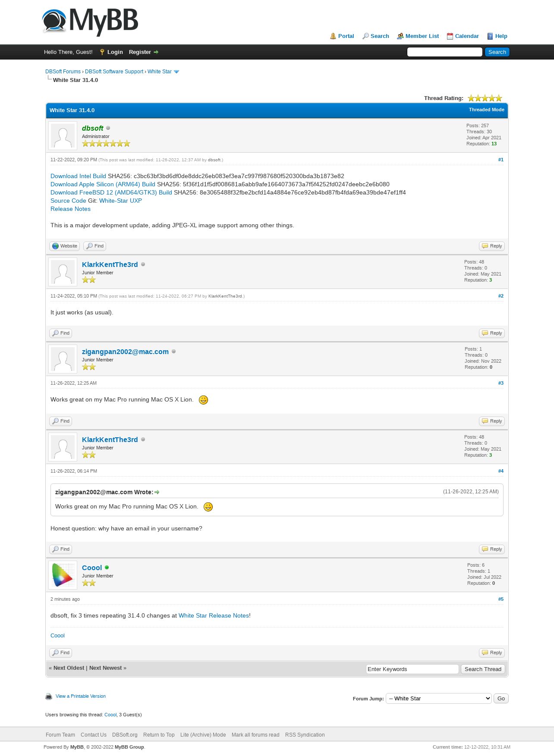Open permalink #5
This screenshot has width=554, height=756.
click(x=500, y=599)
